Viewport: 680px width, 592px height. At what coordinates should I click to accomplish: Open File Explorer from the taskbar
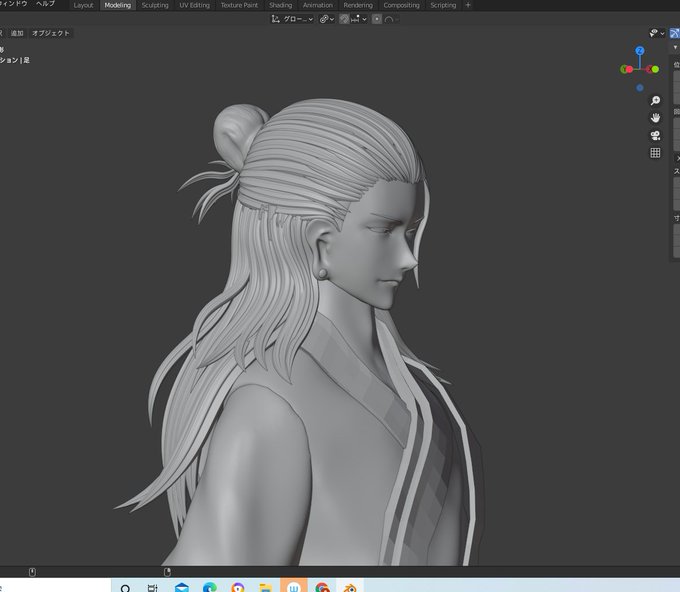pos(265,588)
